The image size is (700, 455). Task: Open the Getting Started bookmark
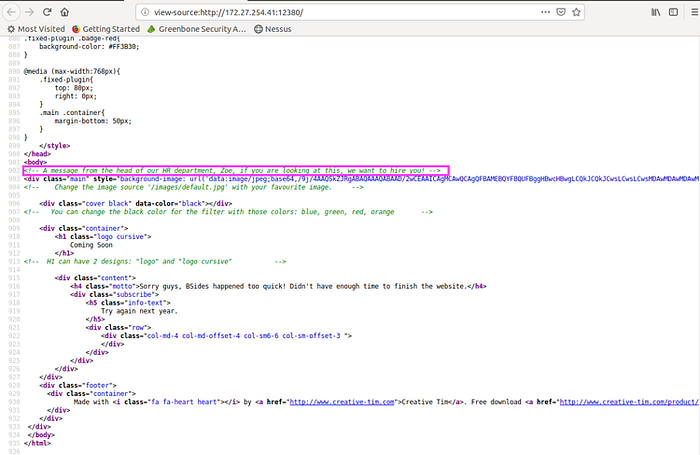click(106, 29)
